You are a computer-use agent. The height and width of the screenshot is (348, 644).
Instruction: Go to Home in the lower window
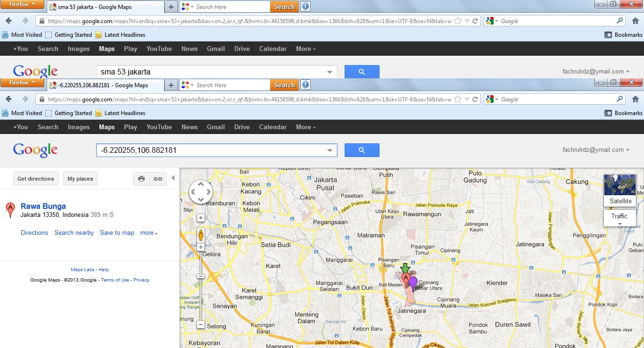tap(635, 99)
